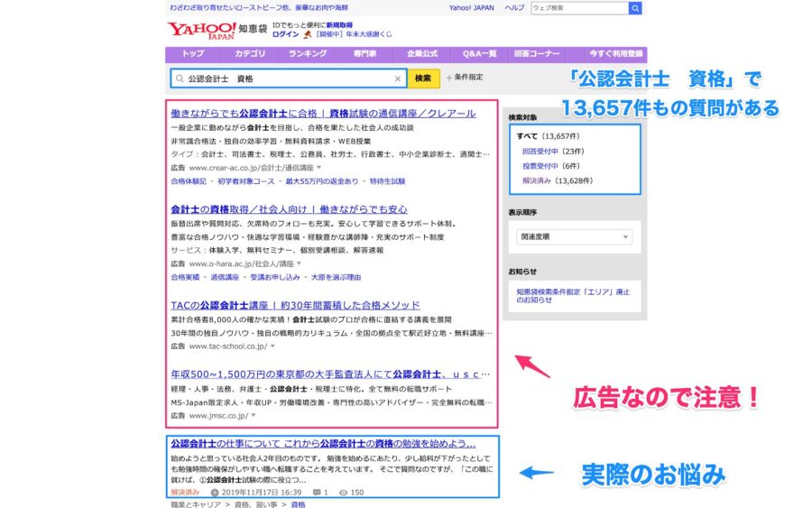Click the web search magnifier button

click(635, 8)
